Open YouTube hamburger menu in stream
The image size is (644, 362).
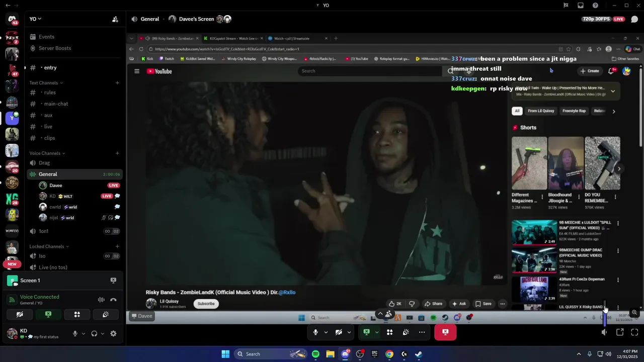pos(137,71)
